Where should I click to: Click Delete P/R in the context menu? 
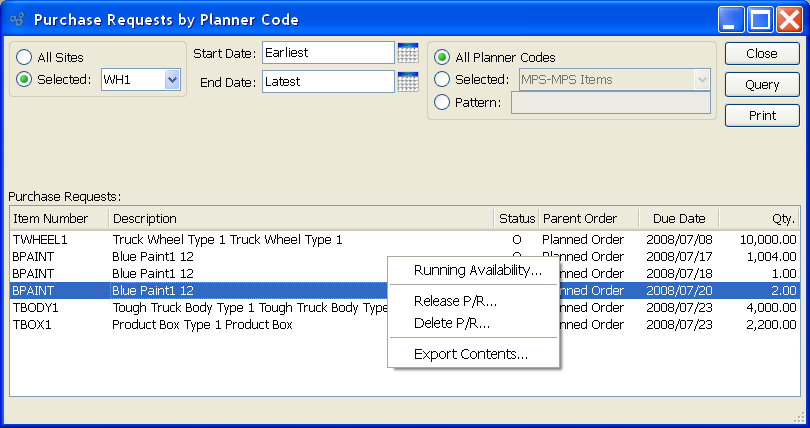point(451,323)
